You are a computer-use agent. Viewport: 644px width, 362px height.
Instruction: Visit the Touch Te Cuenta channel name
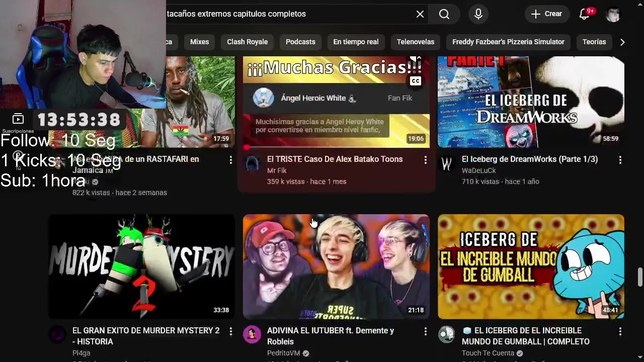(488, 353)
